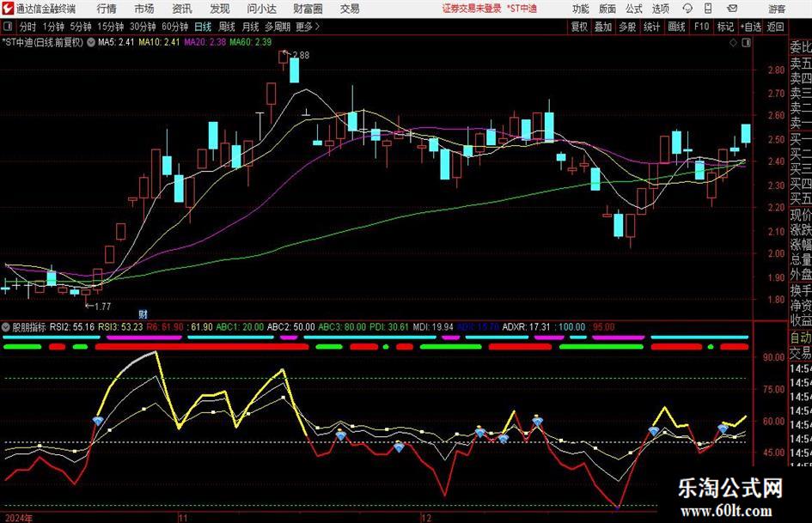Select the 日线 daily period
Screen dimensions: 812x523
pos(203,27)
